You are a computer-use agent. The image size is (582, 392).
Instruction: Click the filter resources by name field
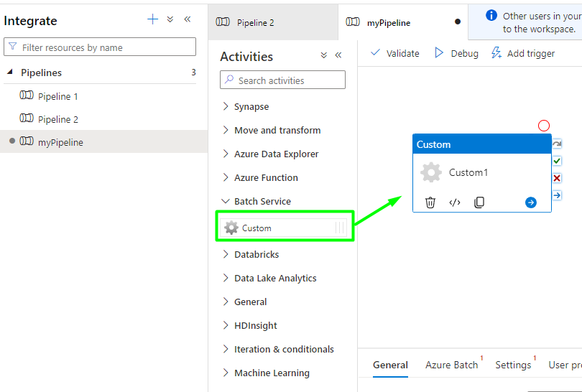100,47
